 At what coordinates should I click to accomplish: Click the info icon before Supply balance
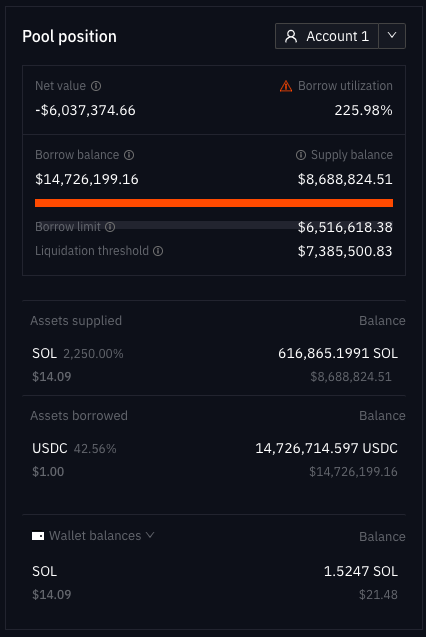point(301,155)
